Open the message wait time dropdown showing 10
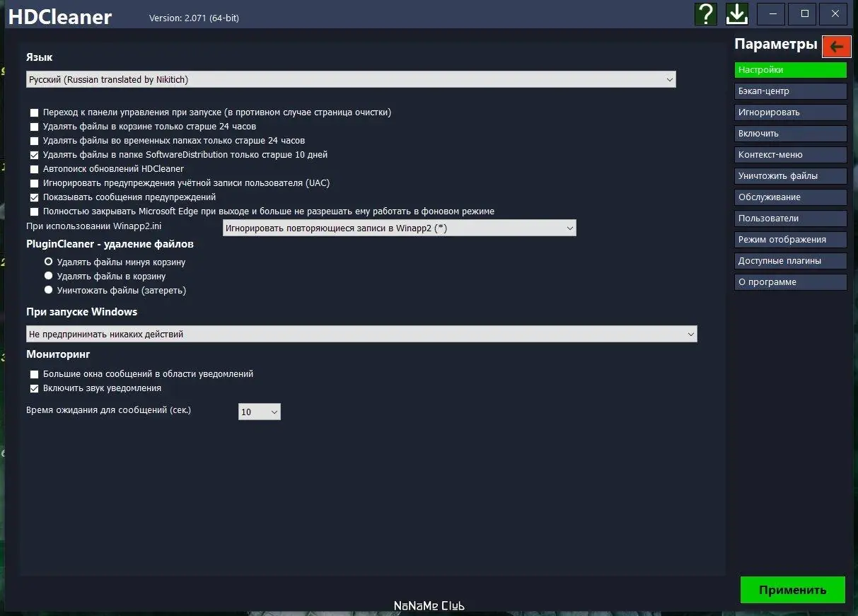The width and height of the screenshot is (858, 616). click(x=260, y=412)
